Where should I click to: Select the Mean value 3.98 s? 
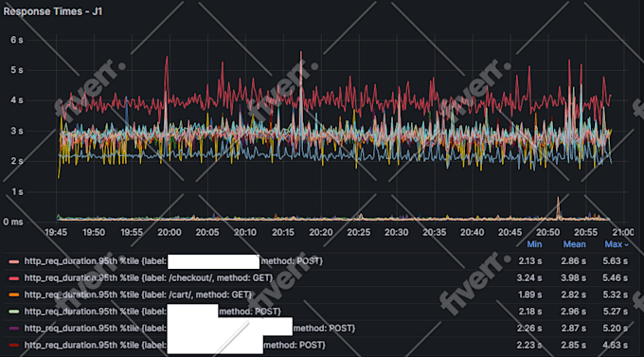[x=573, y=278]
